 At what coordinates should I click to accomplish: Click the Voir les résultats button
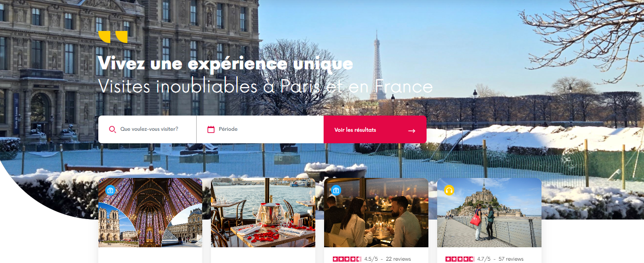tap(375, 129)
